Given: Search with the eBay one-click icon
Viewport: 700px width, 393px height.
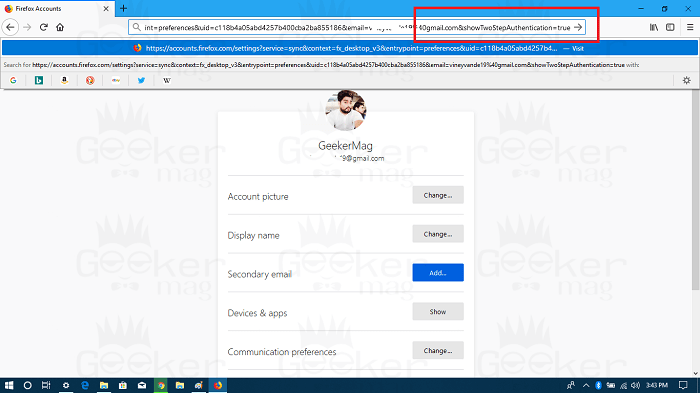Looking at the screenshot, I should (116, 80).
